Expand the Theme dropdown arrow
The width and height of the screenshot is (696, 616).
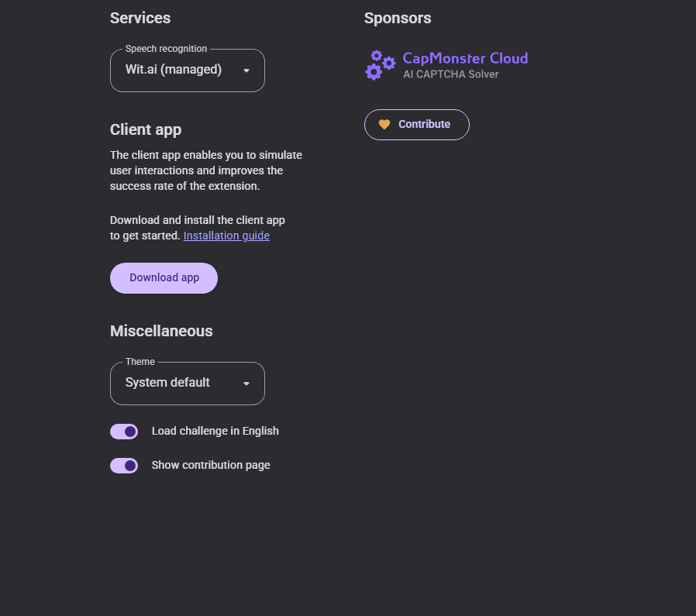(246, 384)
